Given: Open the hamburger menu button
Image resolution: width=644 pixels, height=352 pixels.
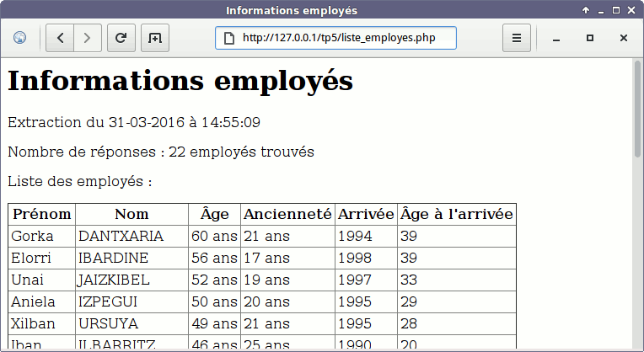Looking at the screenshot, I should pyautogui.click(x=516, y=38).
